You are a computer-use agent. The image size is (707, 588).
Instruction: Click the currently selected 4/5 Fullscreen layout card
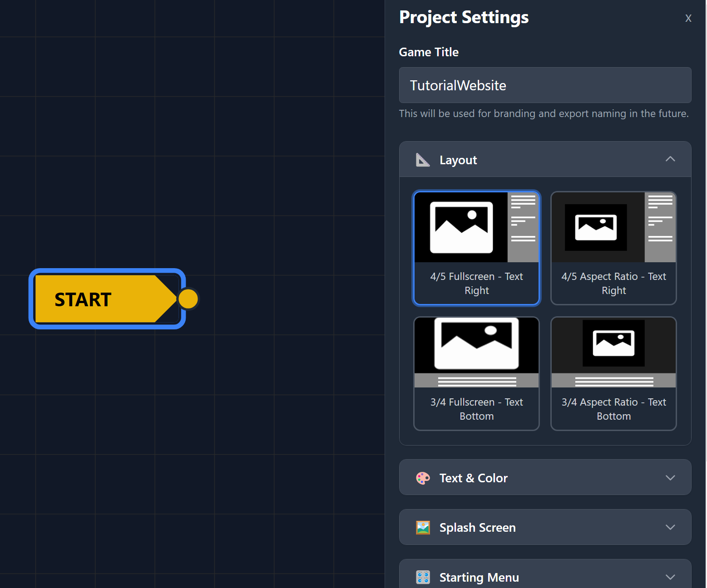(476, 248)
